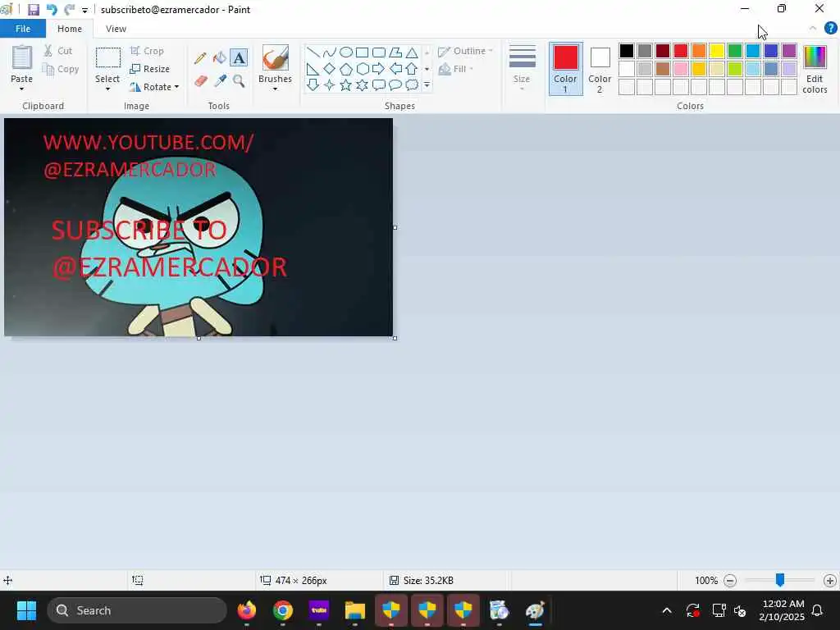The height and width of the screenshot is (630, 840).
Task: Pick the green color swatch
Action: coord(735,51)
